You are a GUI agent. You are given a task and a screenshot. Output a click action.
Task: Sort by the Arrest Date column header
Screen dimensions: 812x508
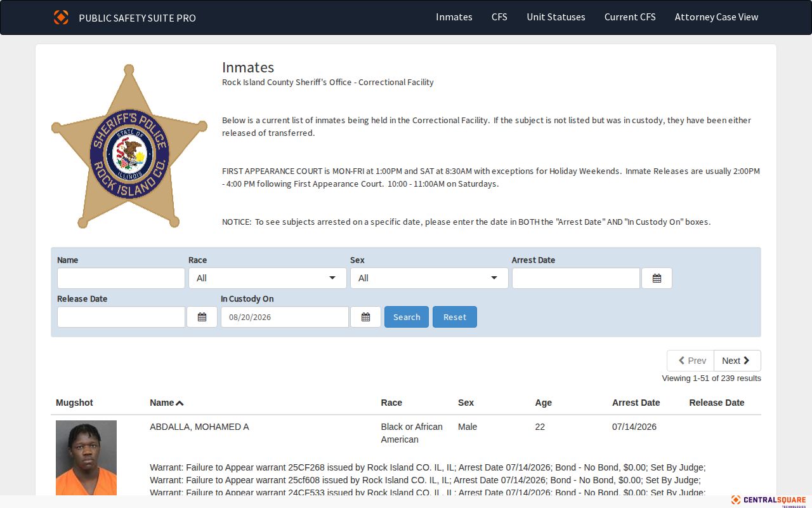(636, 403)
